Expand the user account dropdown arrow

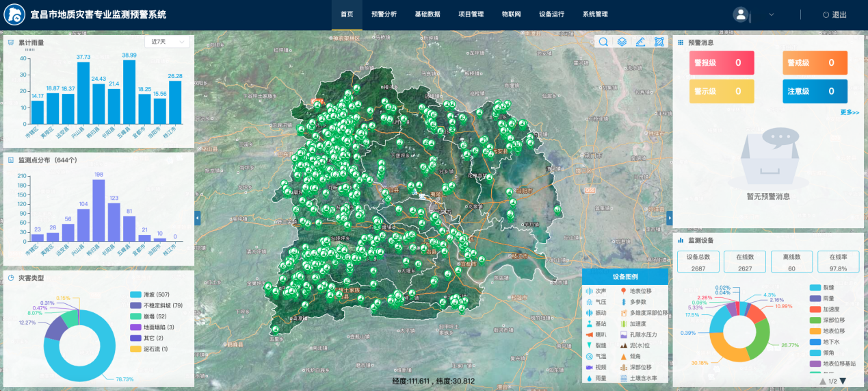pyautogui.click(x=772, y=14)
